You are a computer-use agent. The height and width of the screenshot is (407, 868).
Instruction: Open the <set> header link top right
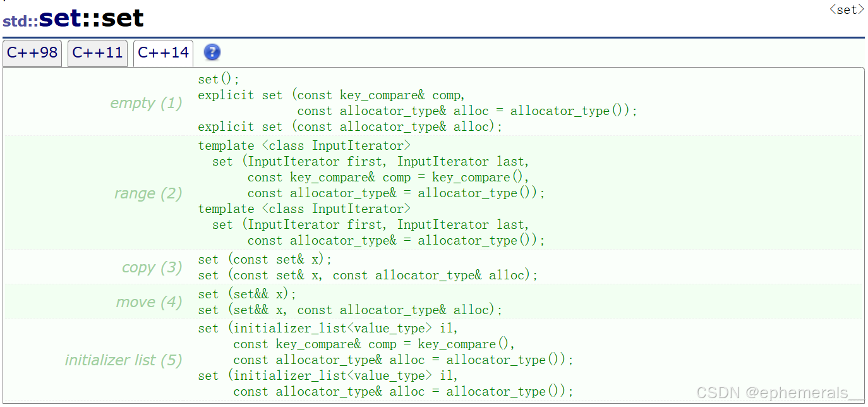click(846, 9)
